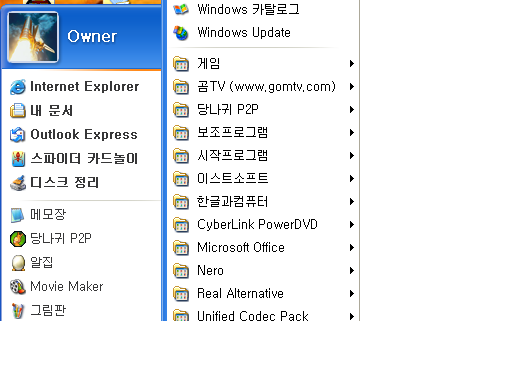This screenshot has width=512, height=384.
Task: Open Internet Explorer from the pinned list
Action: pos(81,87)
